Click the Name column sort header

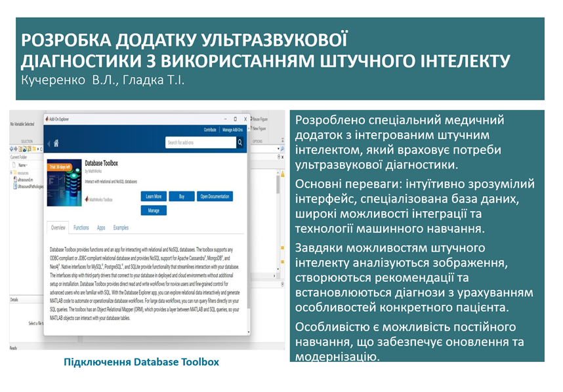tap(22, 166)
